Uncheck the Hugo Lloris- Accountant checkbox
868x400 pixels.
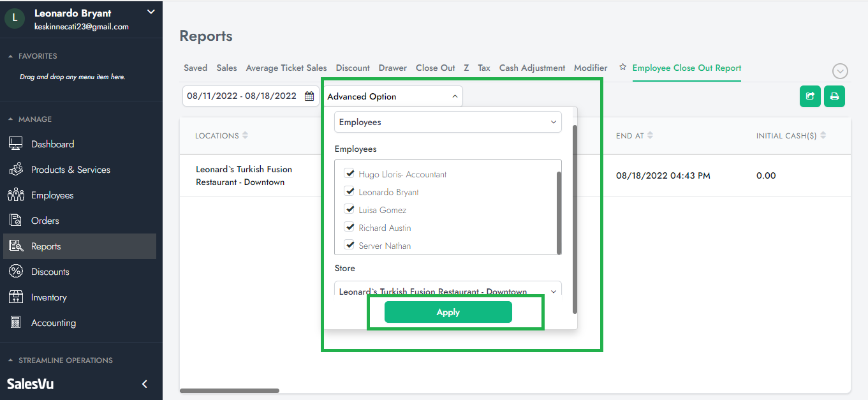pyautogui.click(x=349, y=174)
